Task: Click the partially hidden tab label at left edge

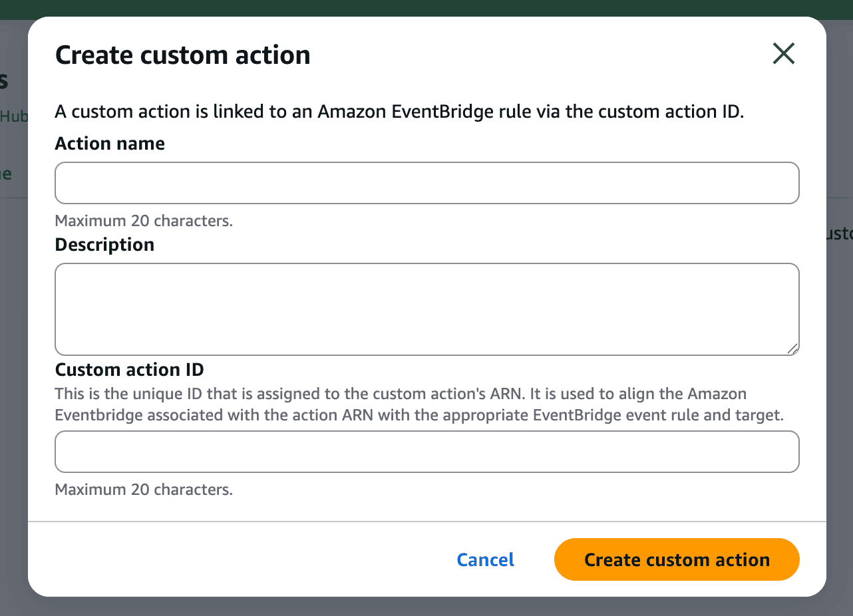Action: tap(6, 174)
